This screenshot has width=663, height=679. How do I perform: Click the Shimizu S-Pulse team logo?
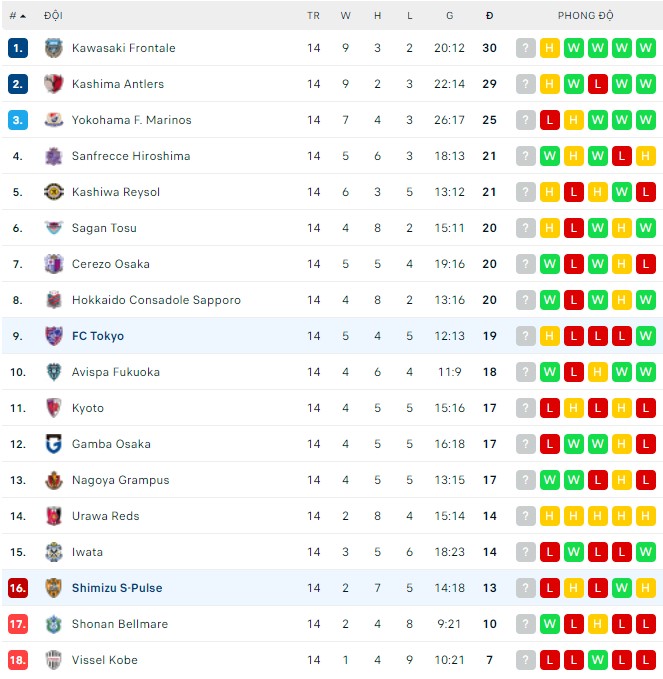pos(54,588)
